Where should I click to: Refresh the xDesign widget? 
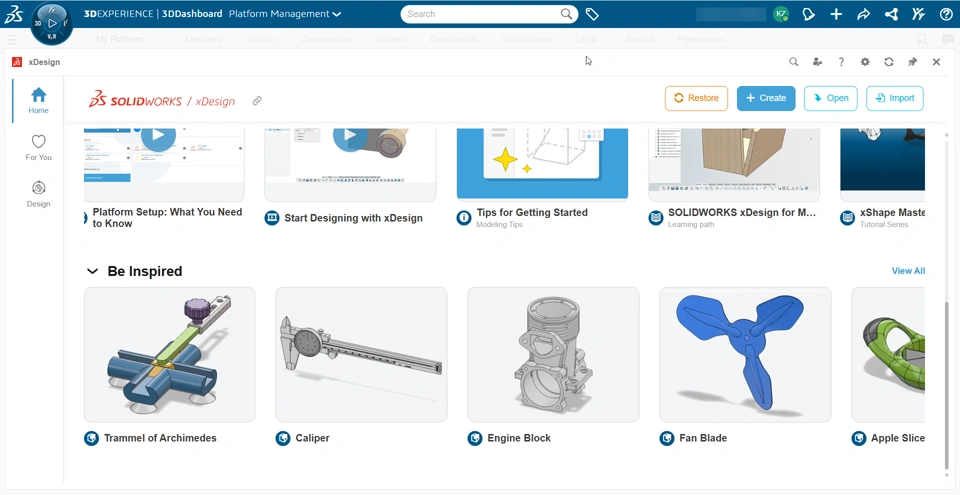tap(889, 62)
